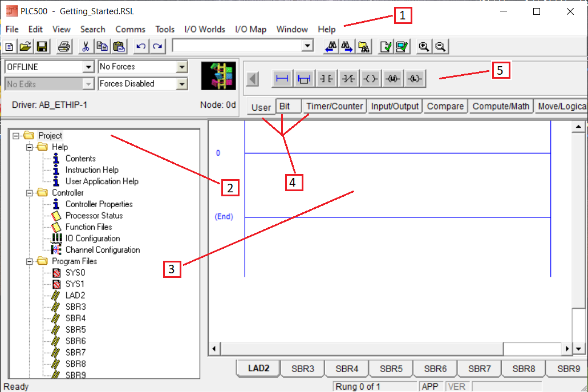
Task: Open the Forces Disabled dropdown
Action: pos(182,84)
